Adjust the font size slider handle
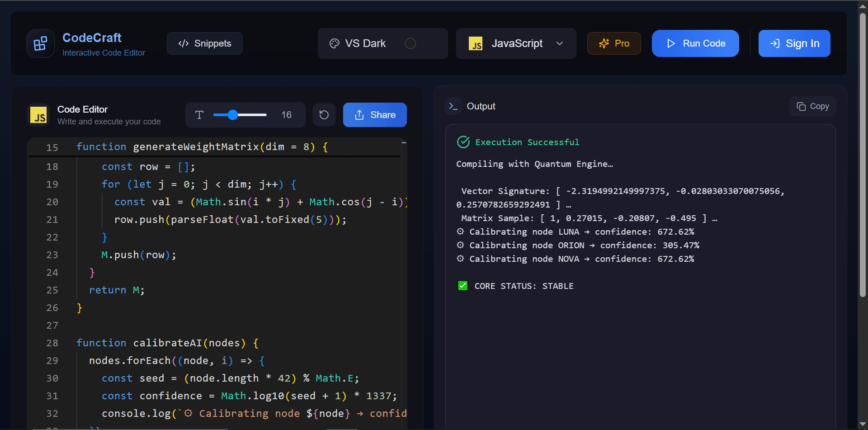Viewport: 868px width, 430px height. coord(232,115)
